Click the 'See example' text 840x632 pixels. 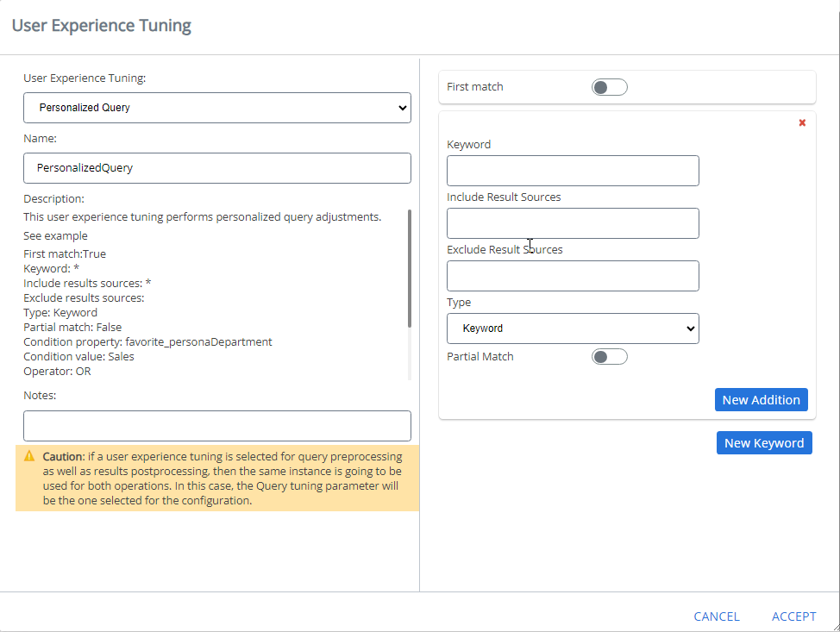[55, 235]
